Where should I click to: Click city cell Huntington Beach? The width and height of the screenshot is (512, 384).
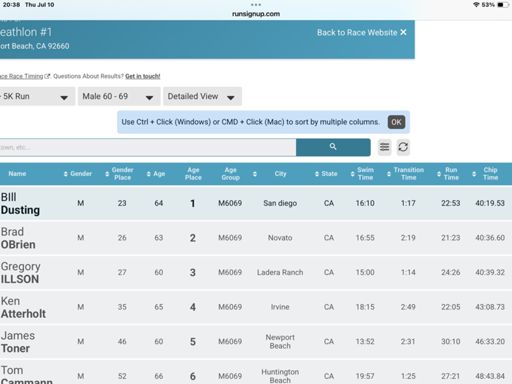point(280,376)
